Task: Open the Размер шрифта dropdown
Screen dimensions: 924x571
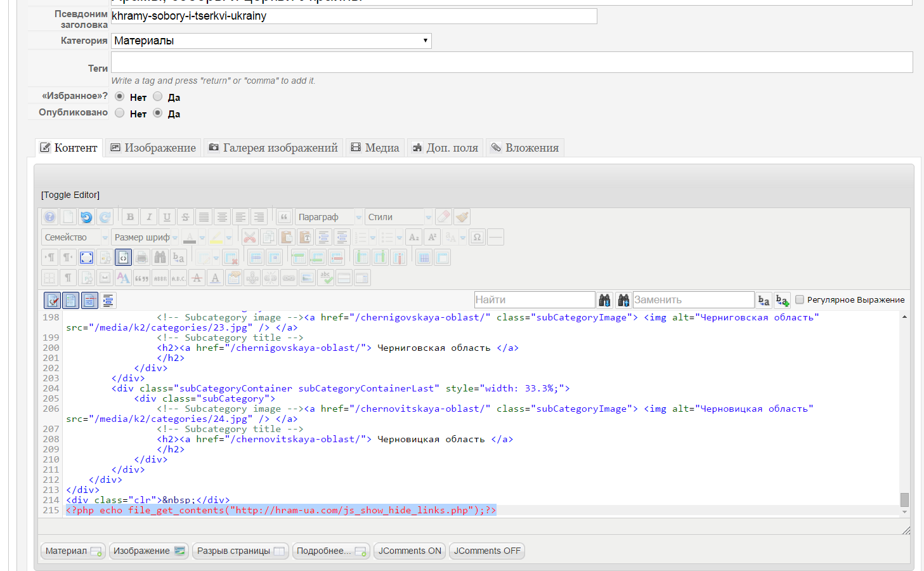Action: pos(145,237)
